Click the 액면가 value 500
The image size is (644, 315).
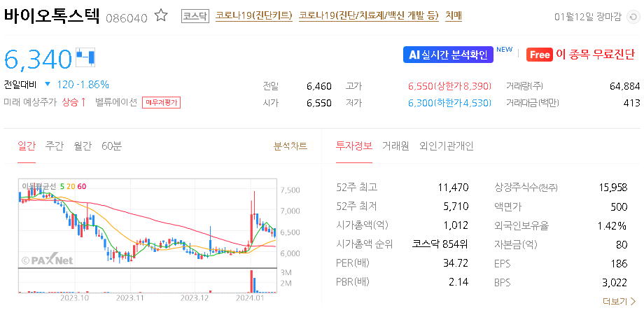pyautogui.click(x=619, y=206)
